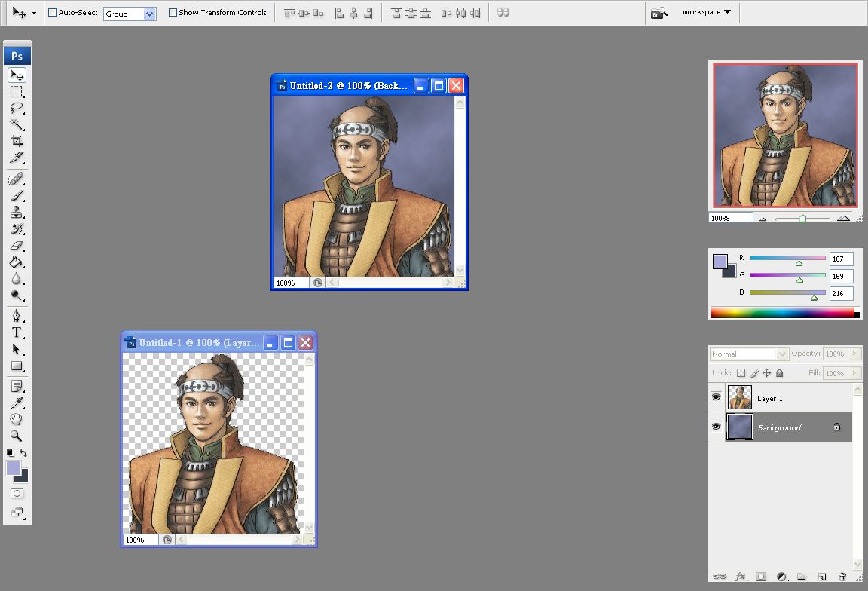Select the Rectangular Marquee tool
Viewport: 868px width, 591px height.
coord(17,91)
